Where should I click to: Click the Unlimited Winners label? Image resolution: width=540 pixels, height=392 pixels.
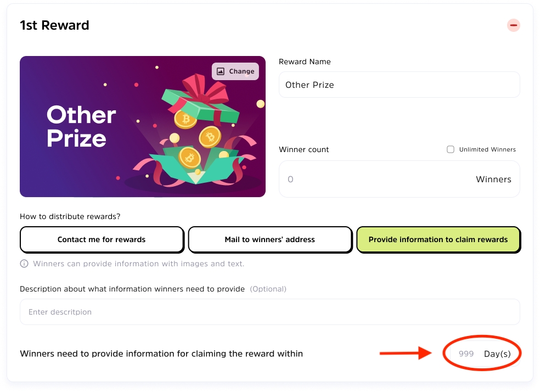(487, 149)
